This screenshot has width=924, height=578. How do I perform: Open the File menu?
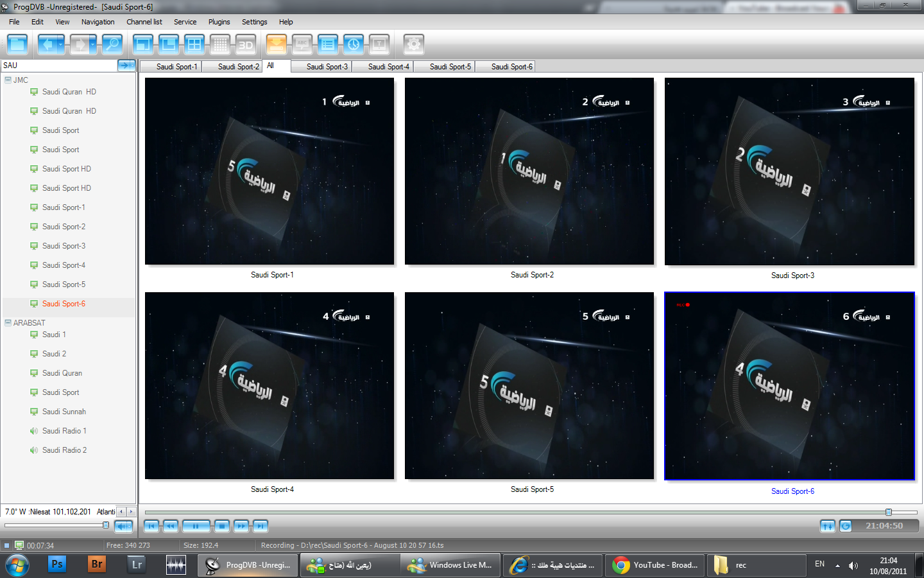pyautogui.click(x=14, y=22)
